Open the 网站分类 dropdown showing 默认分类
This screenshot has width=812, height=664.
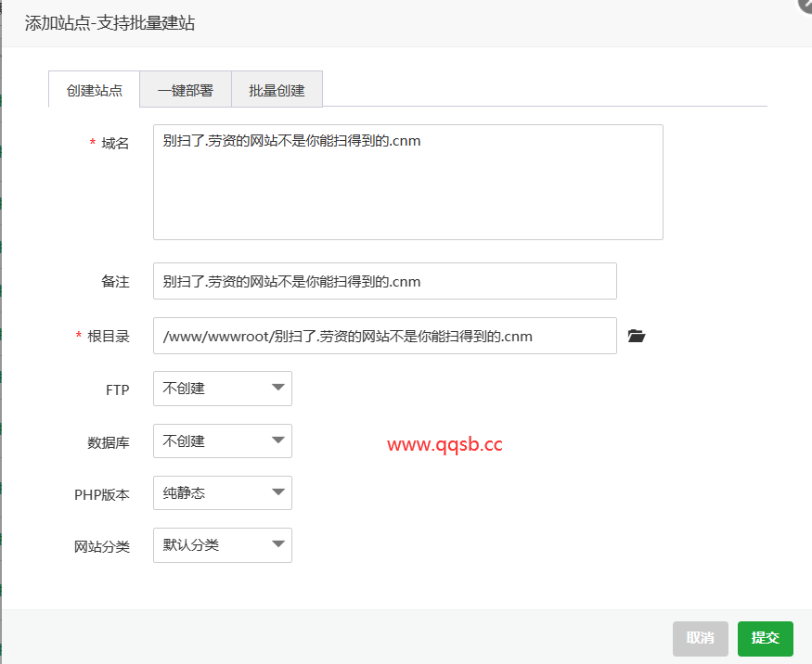point(222,545)
